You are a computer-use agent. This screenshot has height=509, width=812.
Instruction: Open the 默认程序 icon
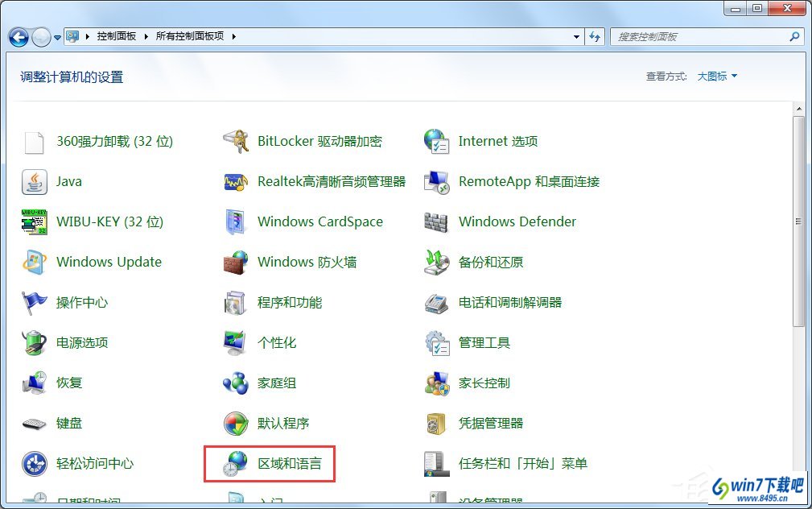236,423
